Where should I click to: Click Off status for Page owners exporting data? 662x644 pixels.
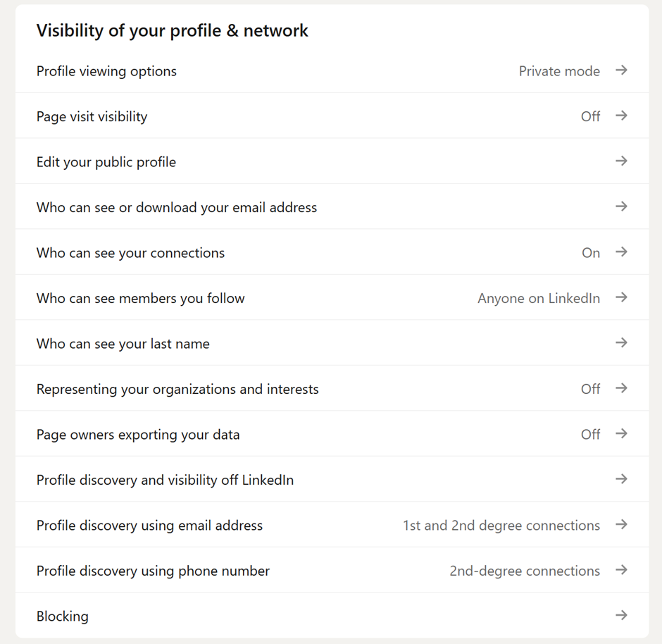[x=590, y=435]
